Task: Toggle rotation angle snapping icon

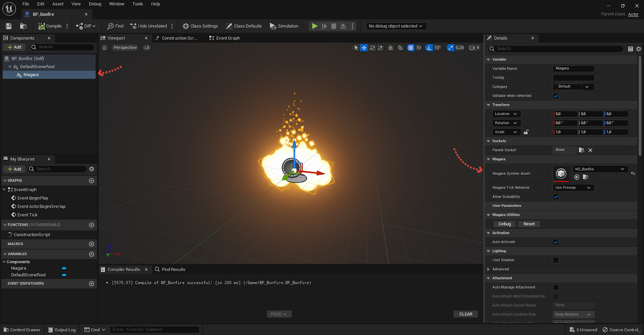Action: coord(429,48)
